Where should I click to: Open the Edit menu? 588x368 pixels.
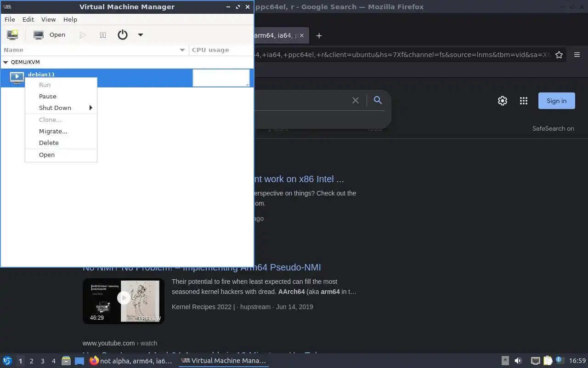(28, 19)
